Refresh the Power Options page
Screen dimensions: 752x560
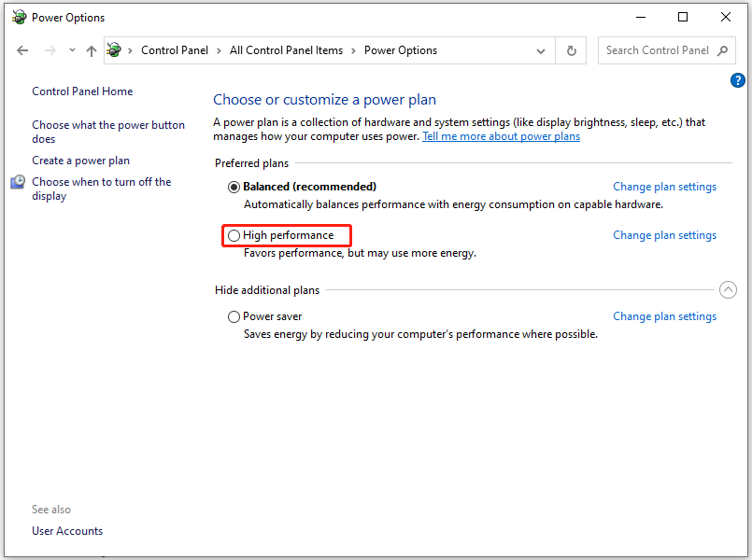[571, 50]
